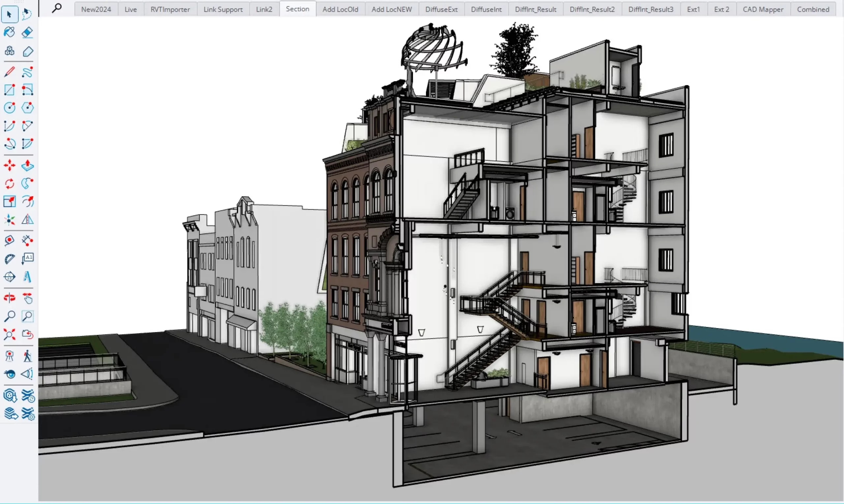Click the Rotate tool
844x504 pixels.
[x=9, y=184]
